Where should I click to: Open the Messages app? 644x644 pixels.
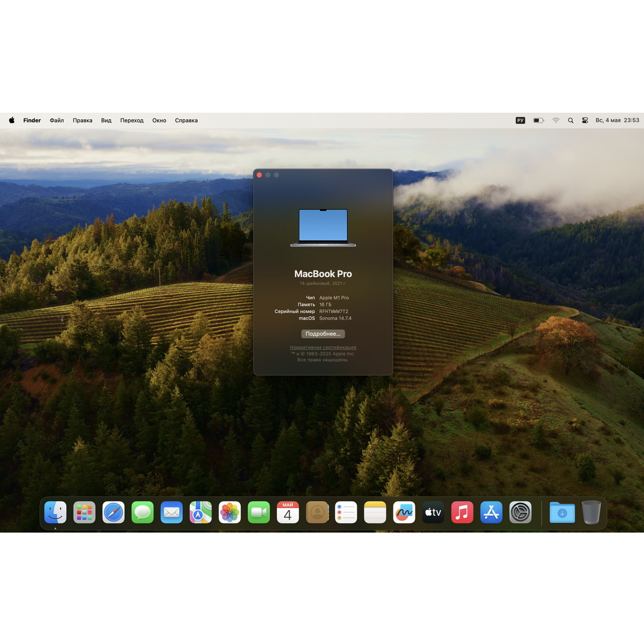point(142,512)
